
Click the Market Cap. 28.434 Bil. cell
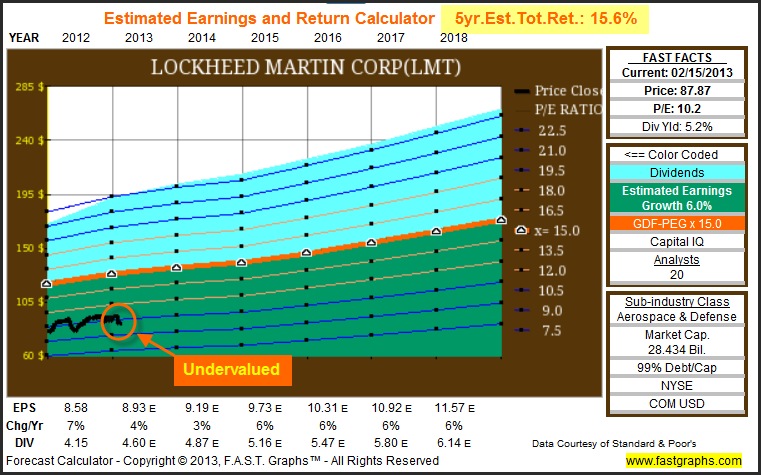click(677, 342)
